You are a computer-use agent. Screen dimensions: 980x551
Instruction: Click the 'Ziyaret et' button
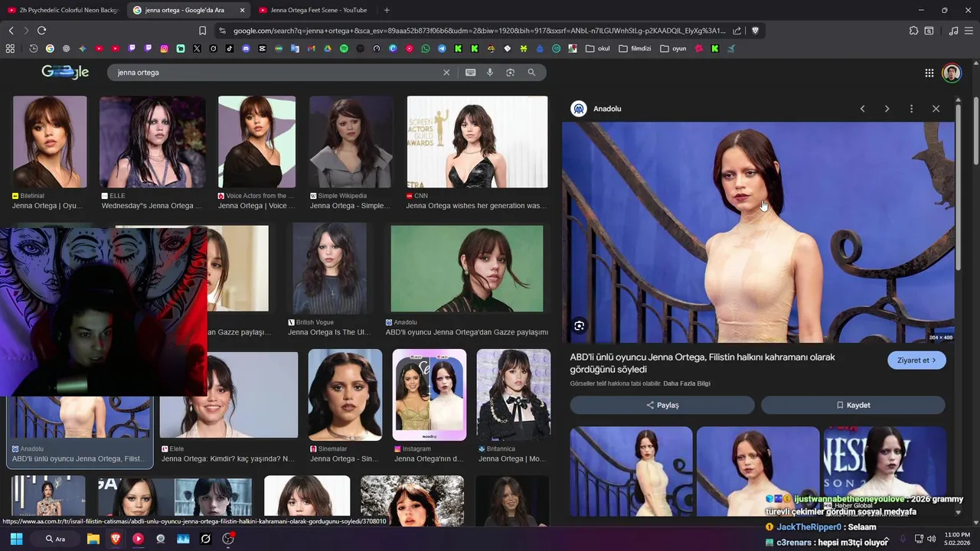(x=916, y=360)
